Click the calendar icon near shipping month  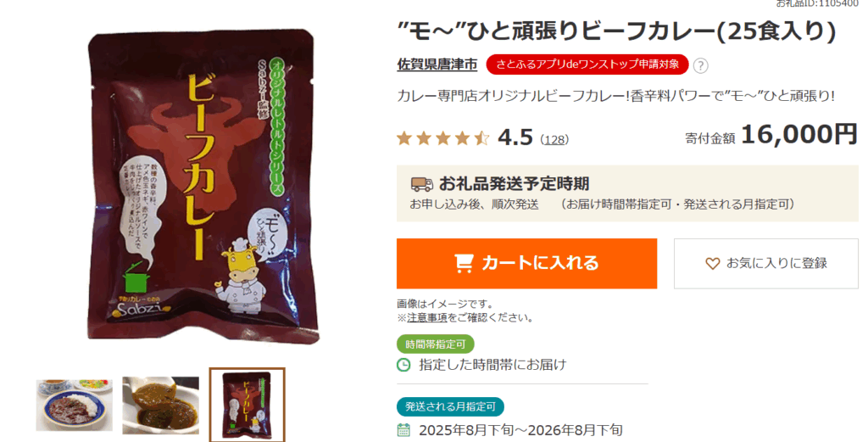(404, 430)
